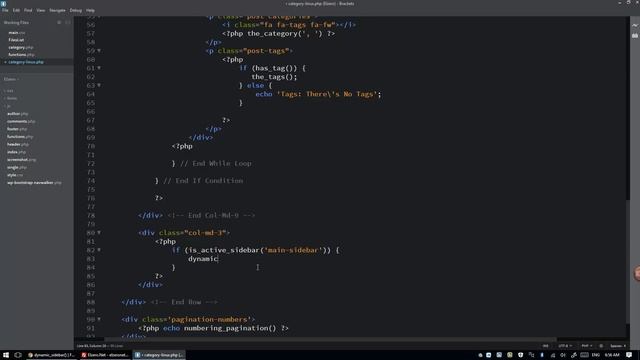Open style.css in project tree
The image size is (640, 360).
pos(15,175)
